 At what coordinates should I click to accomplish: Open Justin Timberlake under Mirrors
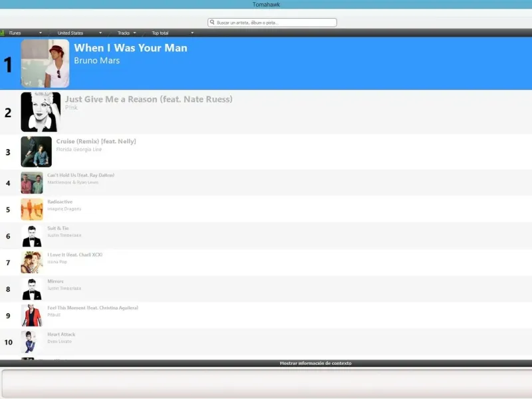coord(64,288)
